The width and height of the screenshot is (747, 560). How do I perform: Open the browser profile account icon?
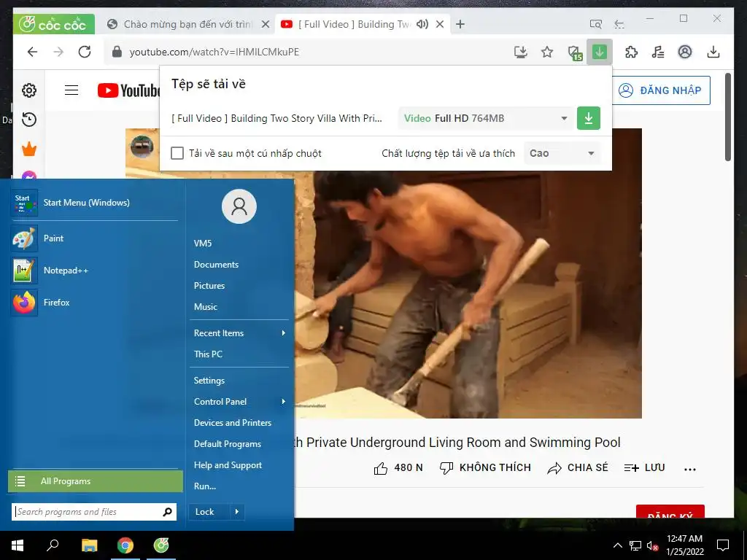pos(684,52)
